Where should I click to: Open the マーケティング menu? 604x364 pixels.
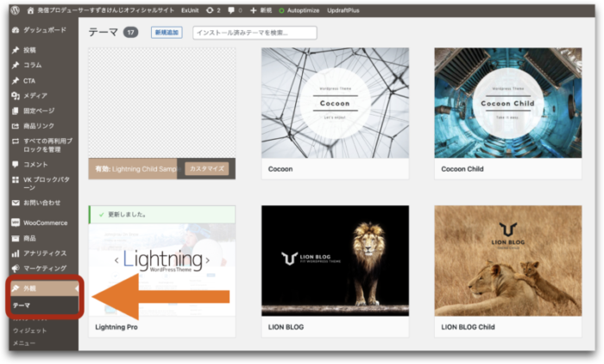pos(43,268)
